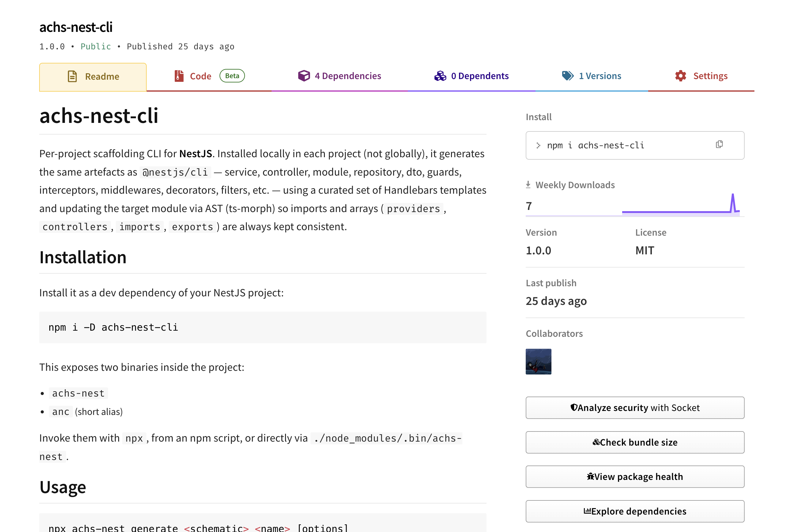Click the Dependents stacked cubes icon

[x=440, y=76]
